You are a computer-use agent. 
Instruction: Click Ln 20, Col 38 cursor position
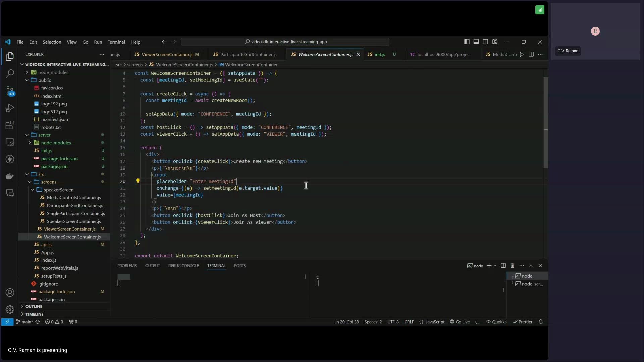pos(346,322)
